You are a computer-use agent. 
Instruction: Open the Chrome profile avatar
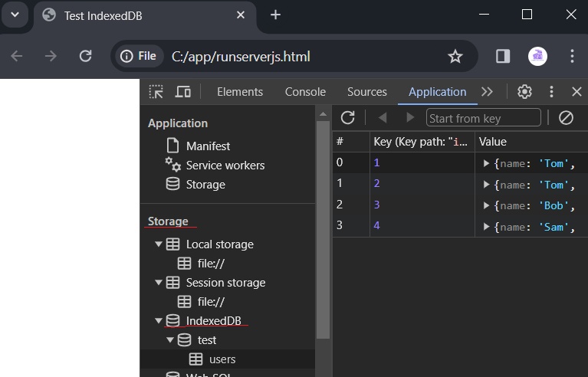(x=537, y=56)
